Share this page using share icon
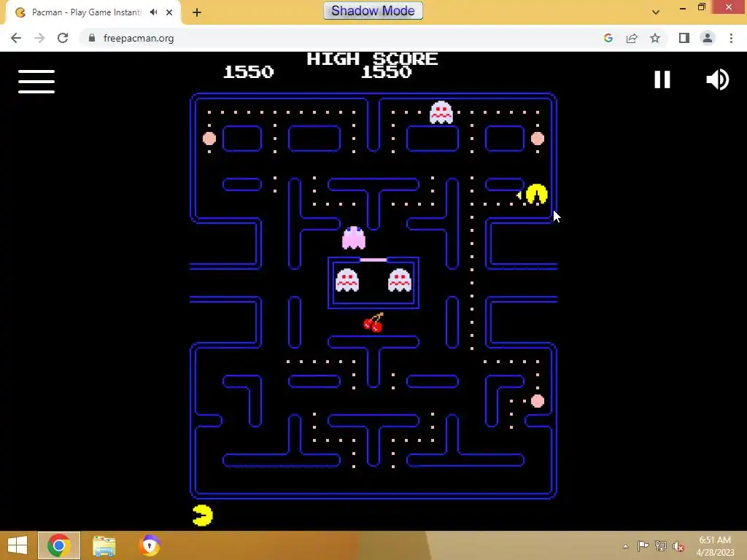Viewport: 747px width, 560px height. (x=632, y=38)
